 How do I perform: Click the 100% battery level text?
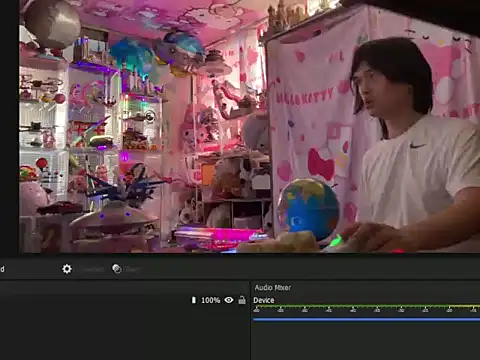[x=211, y=300]
